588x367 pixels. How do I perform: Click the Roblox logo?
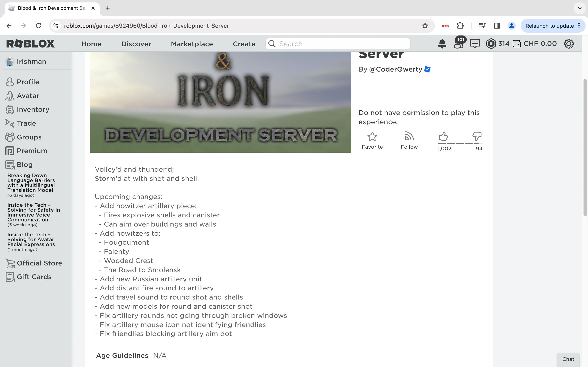30,44
